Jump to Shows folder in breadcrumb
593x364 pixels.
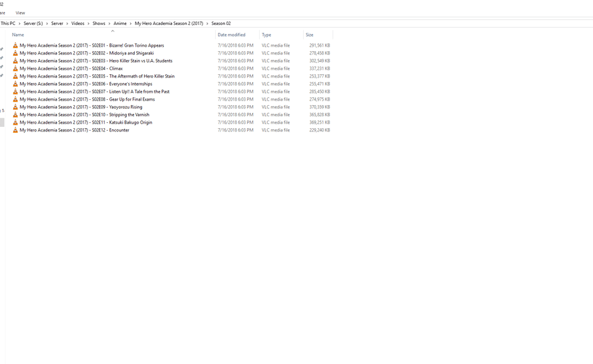click(x=99, y=24)
